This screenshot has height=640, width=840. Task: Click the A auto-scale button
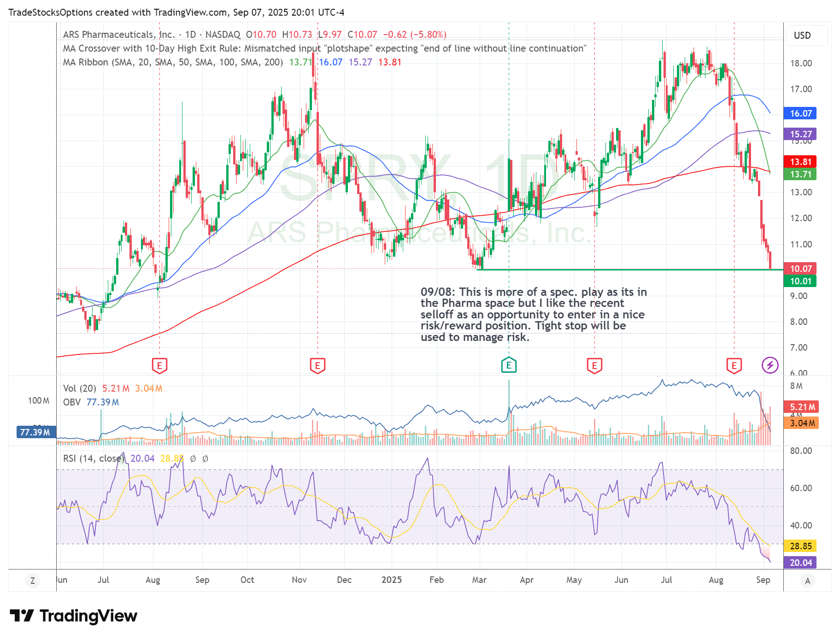click(807, 581)
